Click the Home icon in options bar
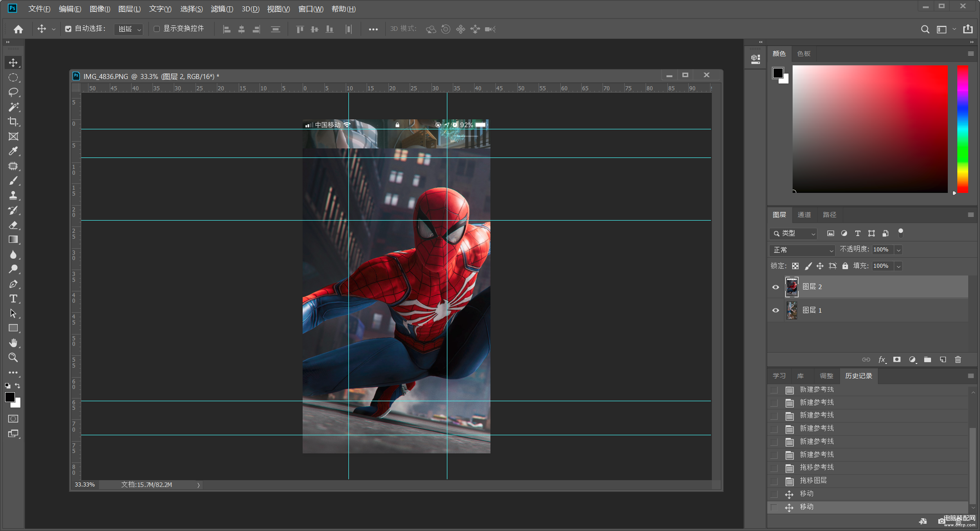Image resolution: width=980 pixels, height=531 pixels. point(18,29)
